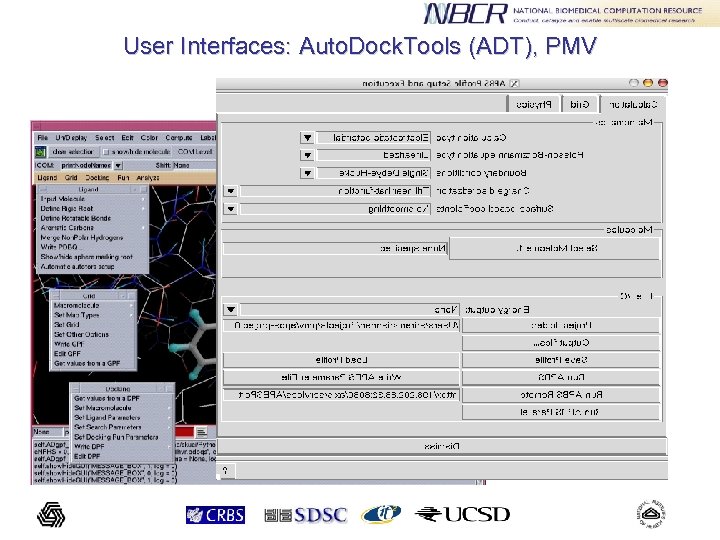Image resolution: width=720 pixels, height=540 pixels.
Task: Click the lines icon beside the red bar in PMV
Action: (201, 432)
